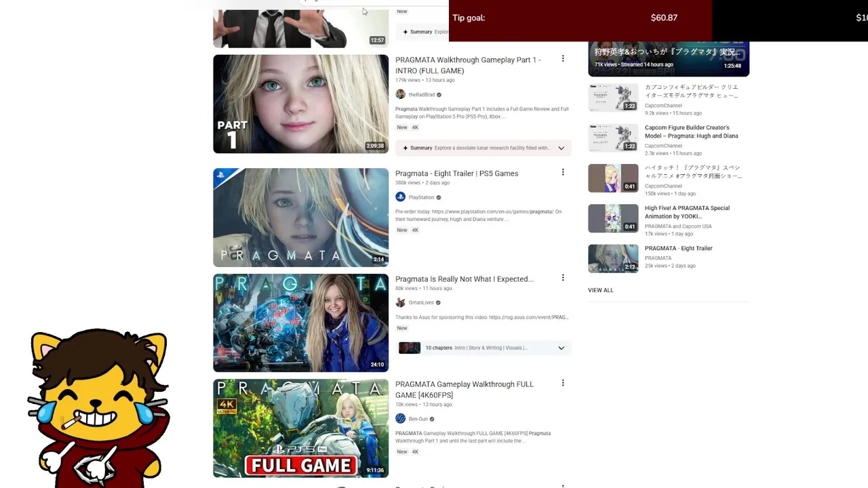Screen dimensions: 868x488
Task: Click GmanLives channel avatar
Action: [x=400, y=302]
